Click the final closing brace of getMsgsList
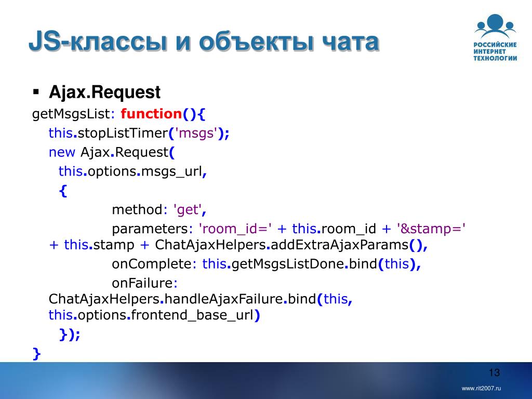Screen dimensions: 532x399 [36, 353]
